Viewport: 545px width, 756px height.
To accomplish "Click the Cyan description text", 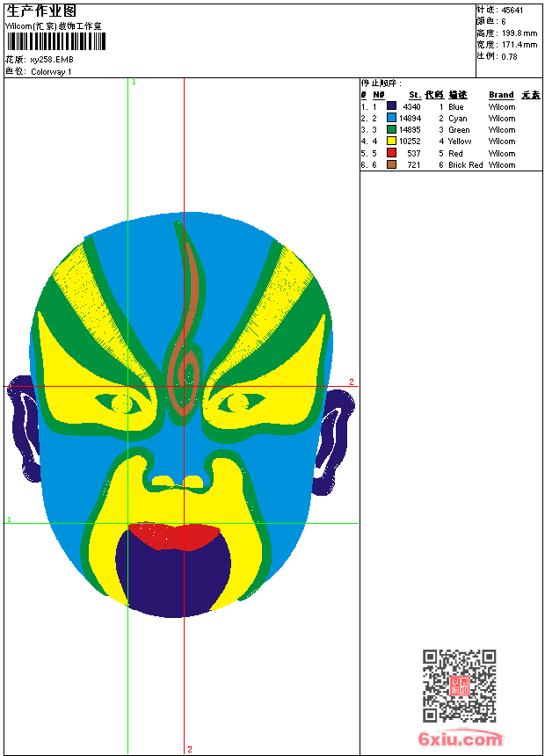I will tap(458, 119).
